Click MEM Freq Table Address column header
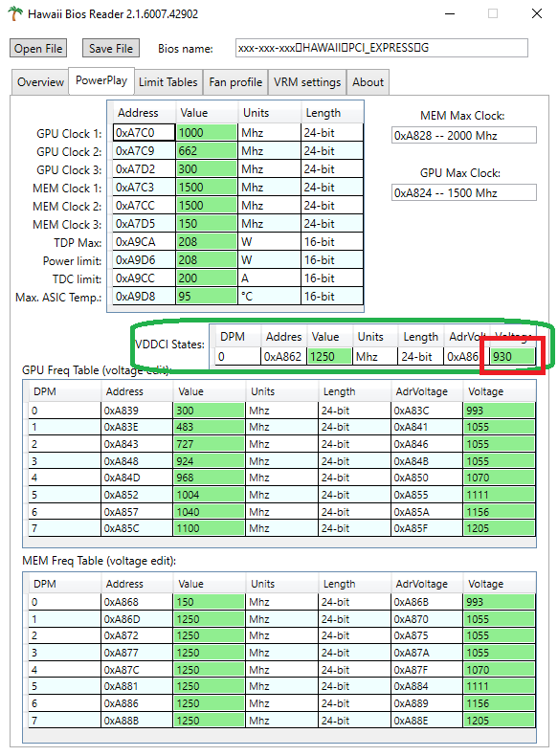 pos(137,584)
